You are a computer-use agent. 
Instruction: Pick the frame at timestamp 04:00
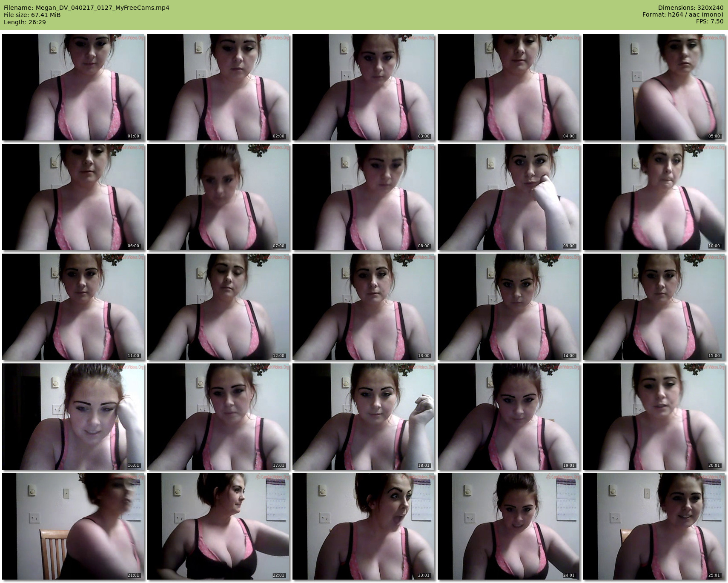(509, 87)
